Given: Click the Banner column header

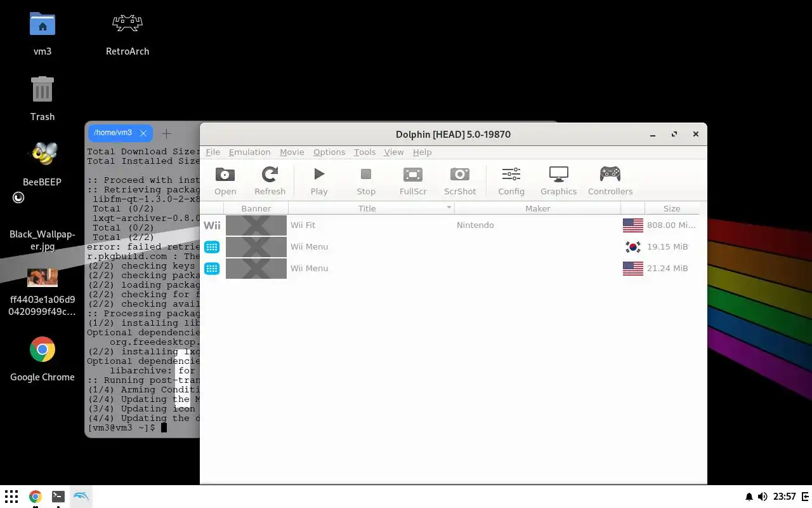Looking at the screenshot, I should [x=256, y=208].
